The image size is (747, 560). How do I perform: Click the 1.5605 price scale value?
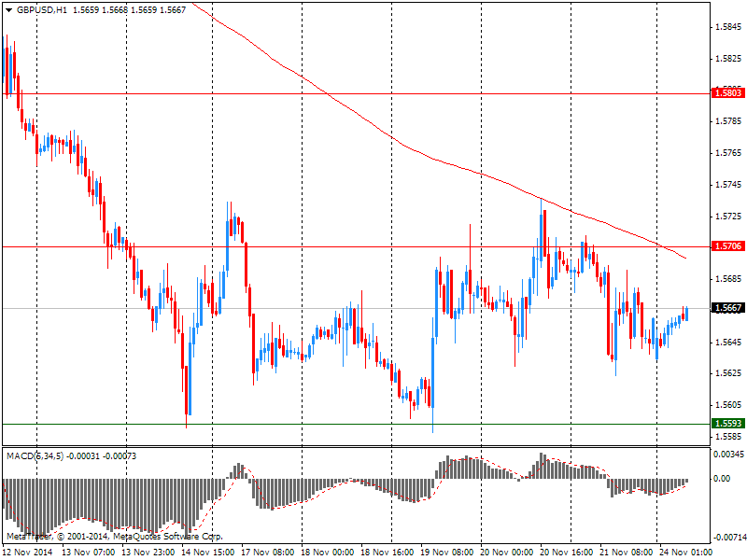(728, 405)
